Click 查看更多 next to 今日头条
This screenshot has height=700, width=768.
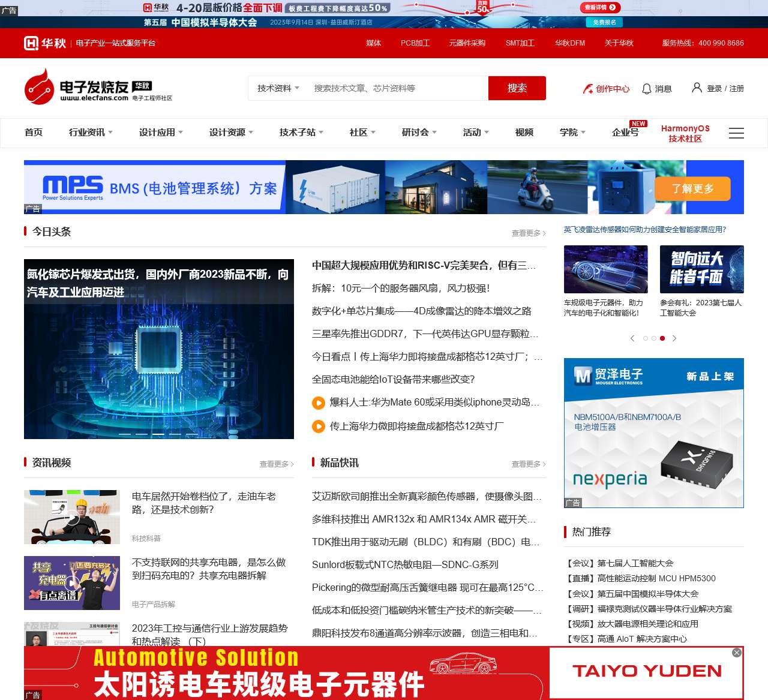[x=529, y=233]
